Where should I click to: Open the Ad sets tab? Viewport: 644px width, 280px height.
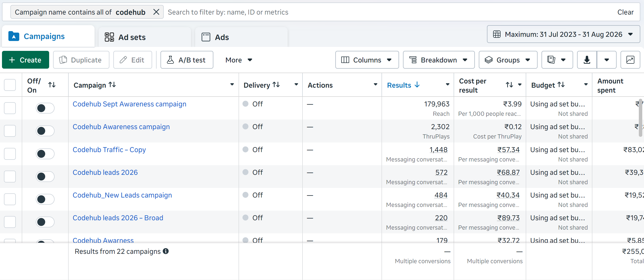click(145, 37)
